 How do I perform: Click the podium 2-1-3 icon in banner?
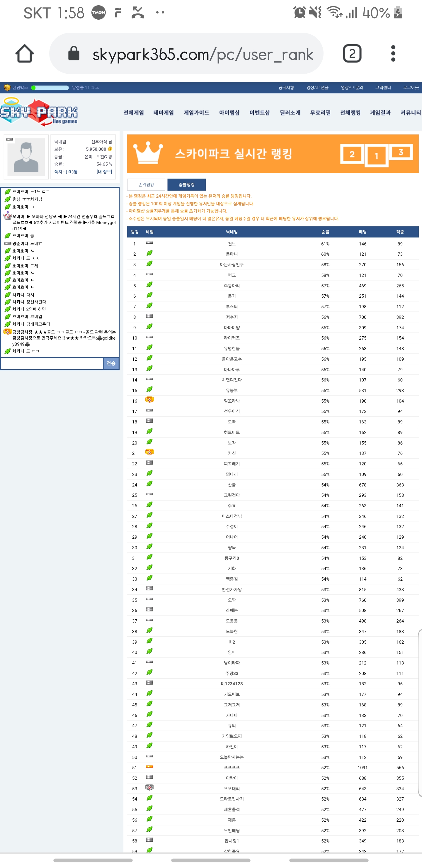click(x=376, y=155)
